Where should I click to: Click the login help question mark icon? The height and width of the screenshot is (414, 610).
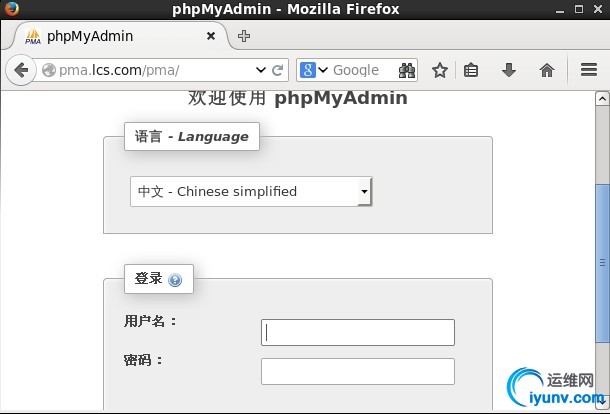[x=176, y=280]
